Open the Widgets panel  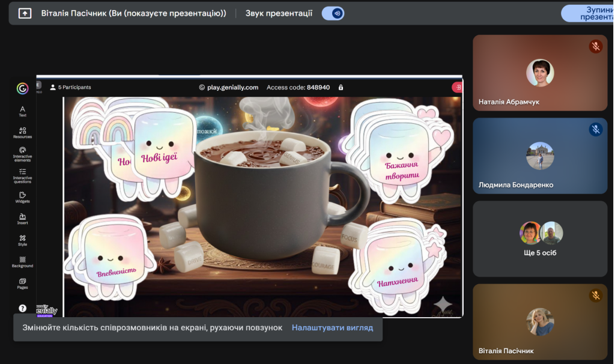pyautogui.click(x=22, y=197)
